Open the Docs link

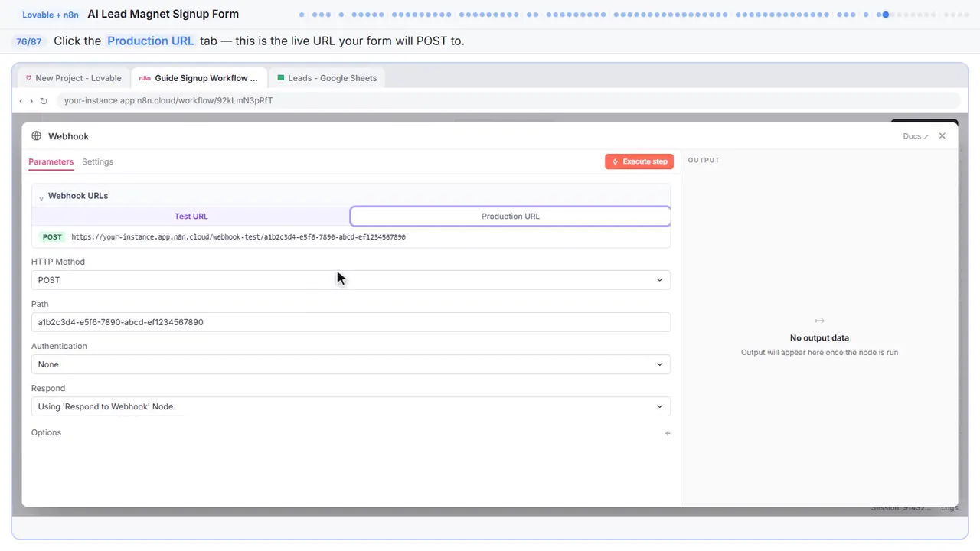(x=916, y=136)
